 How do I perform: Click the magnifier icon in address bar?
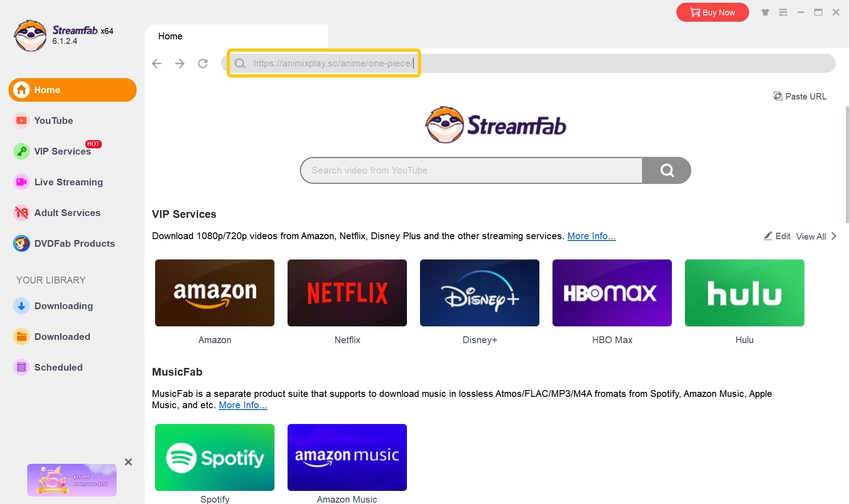(x=240, y=63)
